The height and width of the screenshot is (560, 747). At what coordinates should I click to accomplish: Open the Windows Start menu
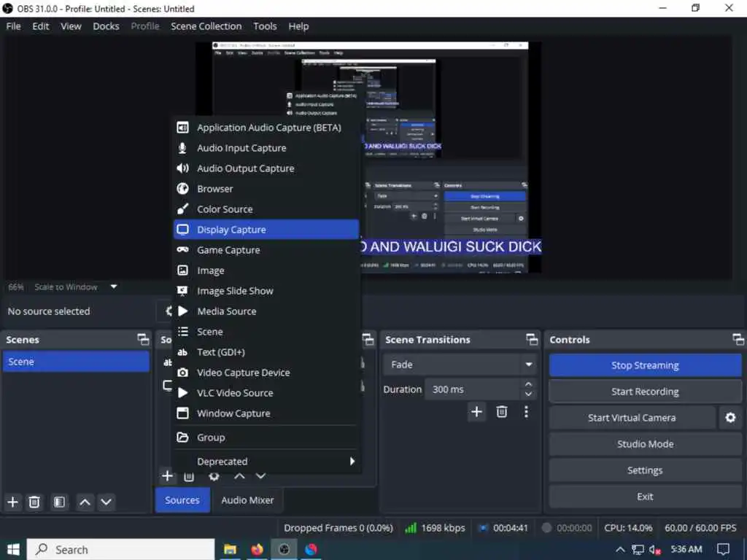13,550
